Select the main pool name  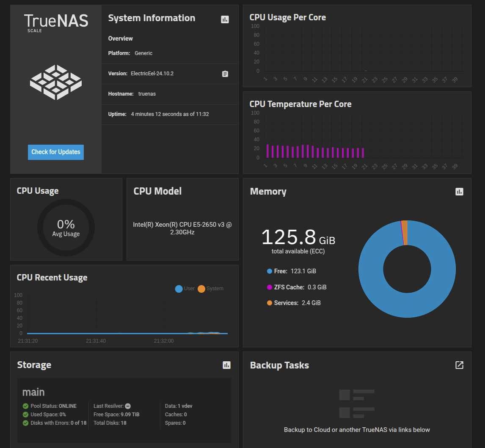coord(33,392)
